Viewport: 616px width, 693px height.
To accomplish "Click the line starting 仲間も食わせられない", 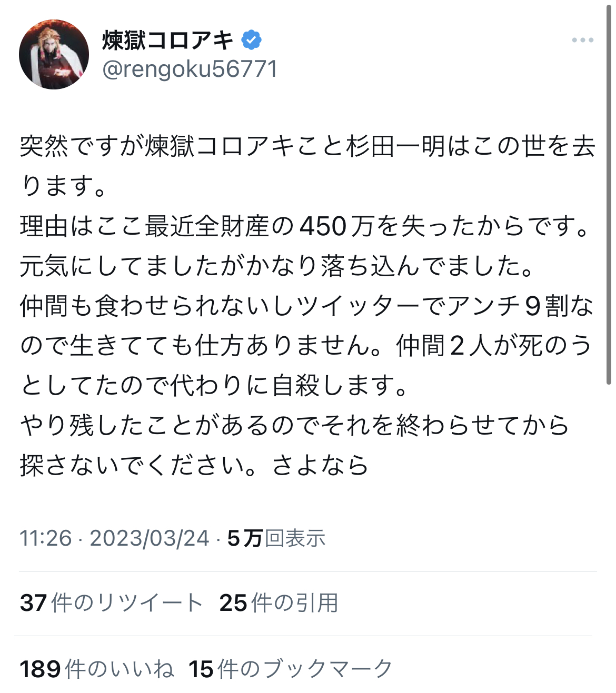I will [x=307, y=306].
